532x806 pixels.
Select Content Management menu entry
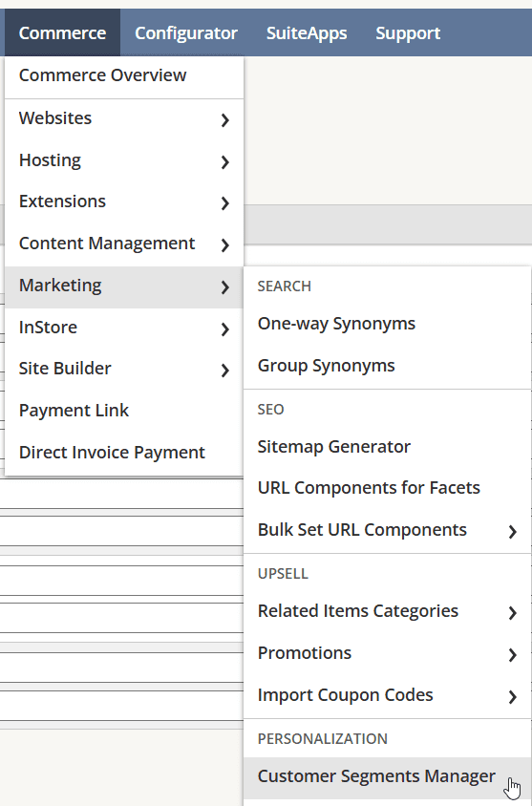124,244
